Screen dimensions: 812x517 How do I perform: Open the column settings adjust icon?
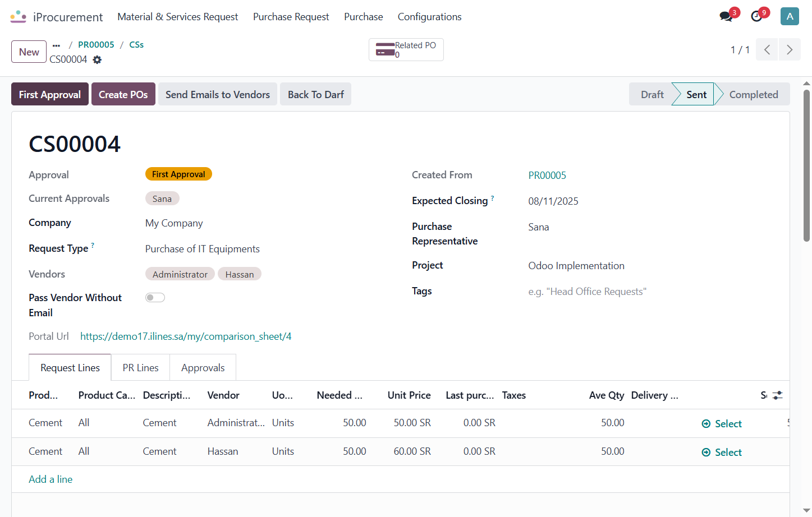click(777, 395)
